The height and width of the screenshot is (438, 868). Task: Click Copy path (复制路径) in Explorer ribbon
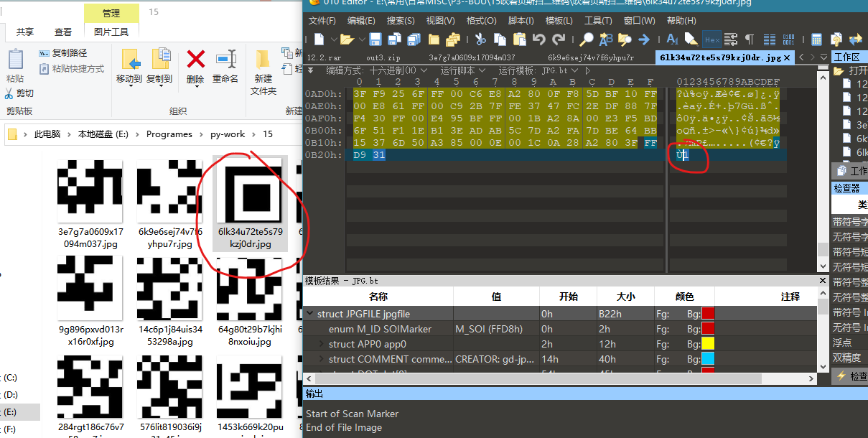[x=63, y=53]
